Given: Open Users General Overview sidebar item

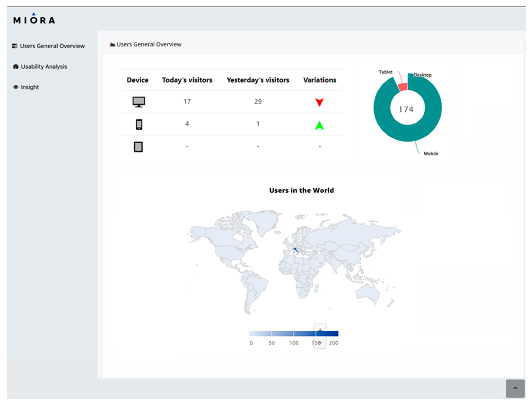Looking at the screenshot, I should click(x=52, y=46).
